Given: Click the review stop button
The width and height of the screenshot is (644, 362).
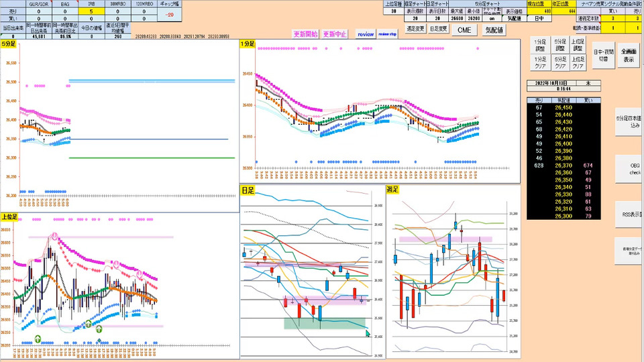Looking at the screenshot, I should pos(387,34).
